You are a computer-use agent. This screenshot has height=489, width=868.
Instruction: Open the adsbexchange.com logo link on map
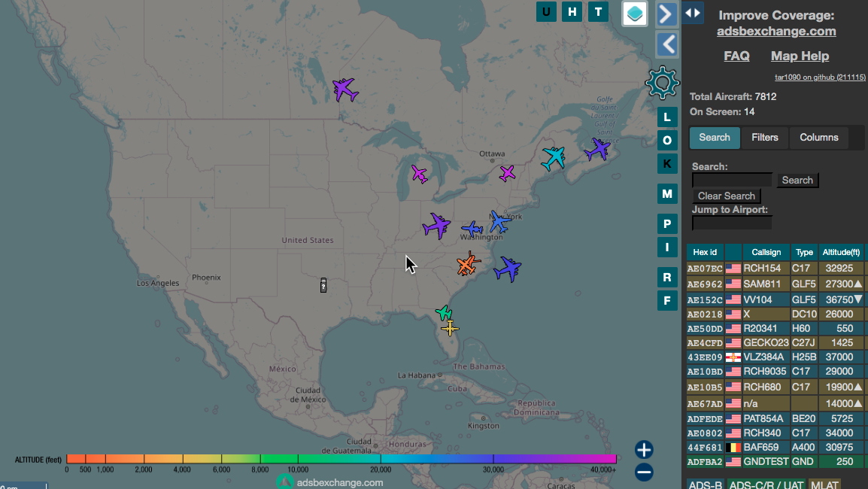(x=330, y=482)
